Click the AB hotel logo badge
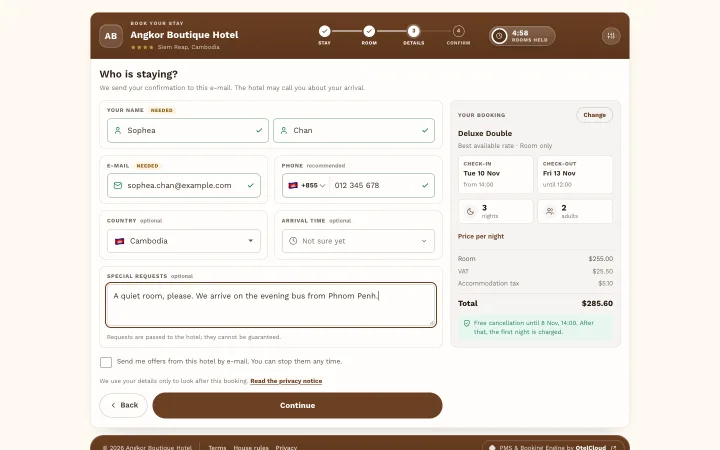The image size is (720, 450). (111, 36)
